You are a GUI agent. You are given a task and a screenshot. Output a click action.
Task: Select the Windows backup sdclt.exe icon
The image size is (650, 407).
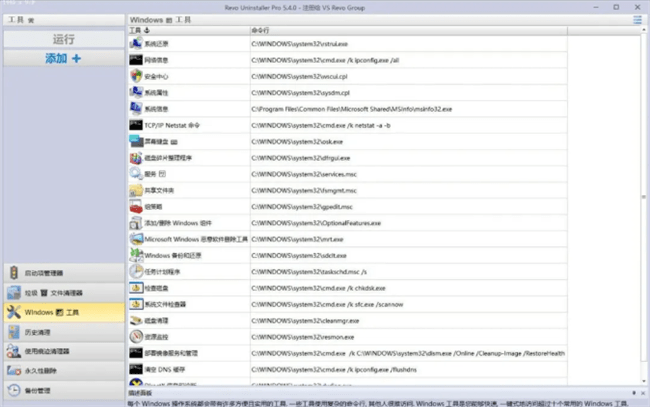(x=136, y=255)
